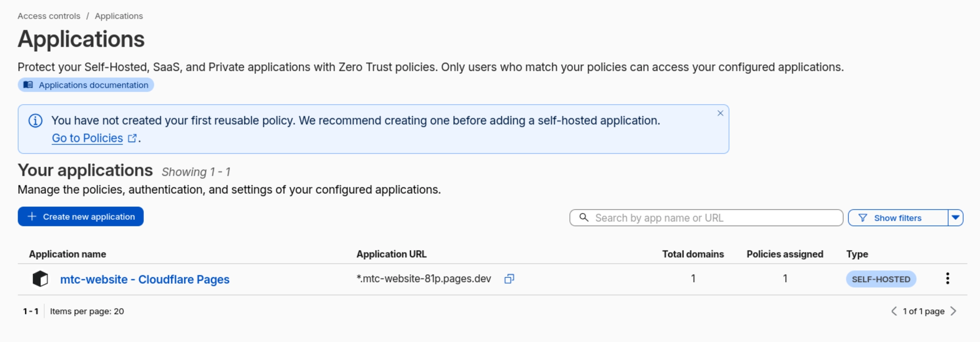Select the *.mtc-website-81p.pages.dev URL text
The width and height of the screenshot is (980, 342).
tap(424, 279)
